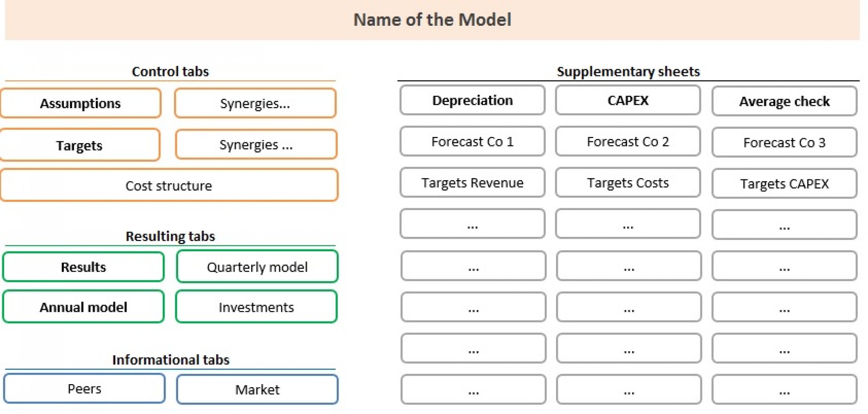
Task: Click the Market button
Action: coord(257,389)
